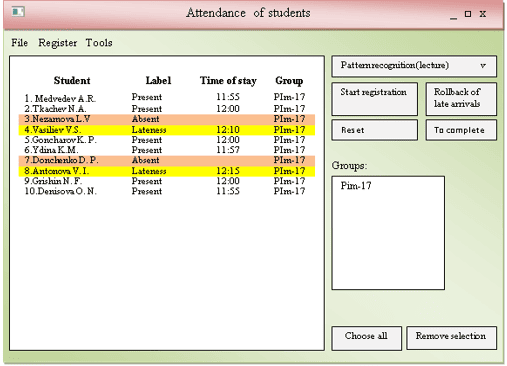This screenshot has width=507, height=366.
Task: Select student row 2. Tkachev N.A.
Action: (167, 109)
